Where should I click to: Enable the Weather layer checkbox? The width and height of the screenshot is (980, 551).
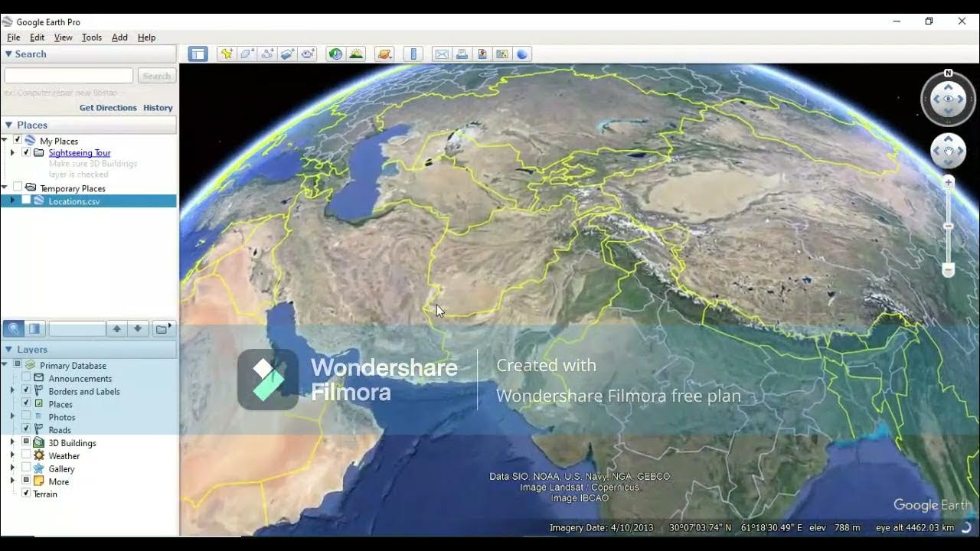26,455
